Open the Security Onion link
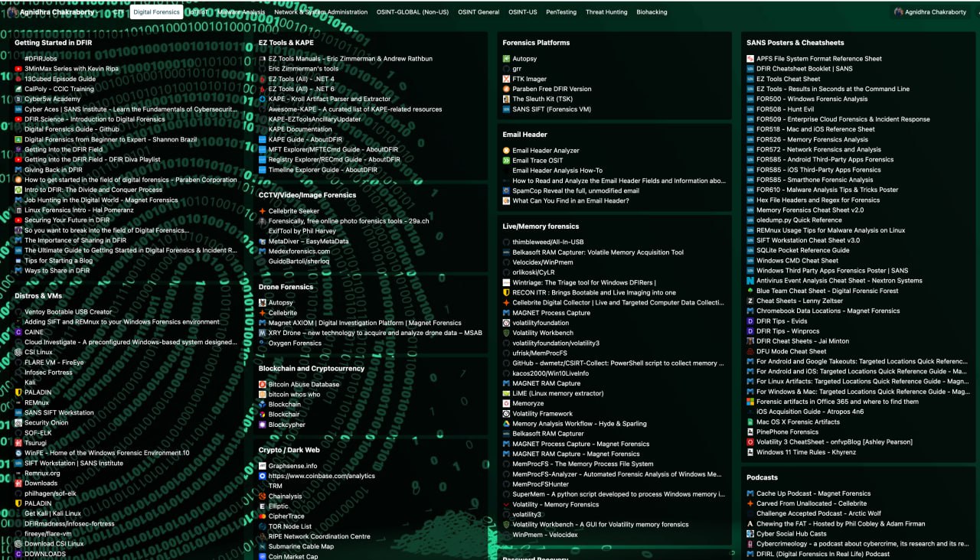The image size is (980, 560). pos(46,422)
